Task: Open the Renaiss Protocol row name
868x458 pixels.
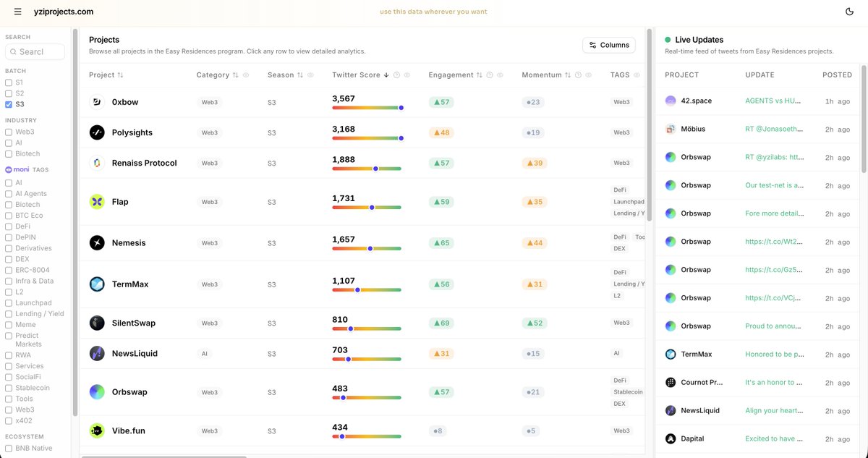Action: coord(145,163)
